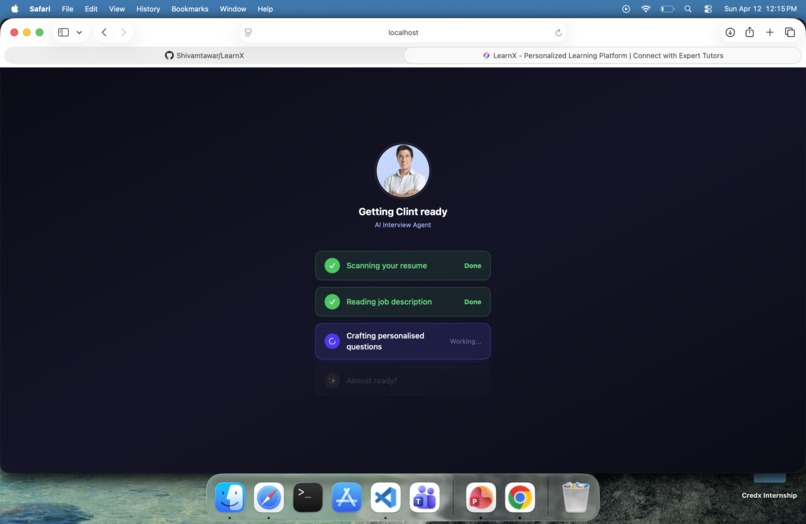Go back to previous page
Screen dimensions: 806x524
pyautogui.click(x=104, y=32)
